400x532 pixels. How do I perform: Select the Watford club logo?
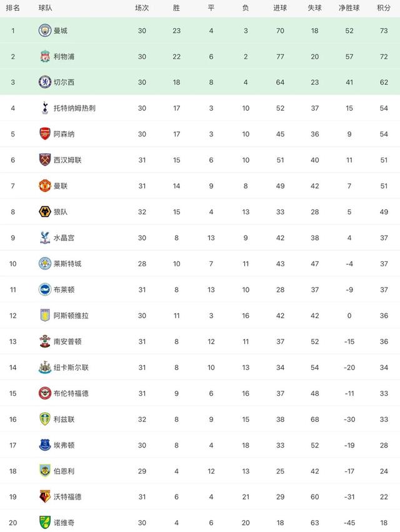pos(45,497)
